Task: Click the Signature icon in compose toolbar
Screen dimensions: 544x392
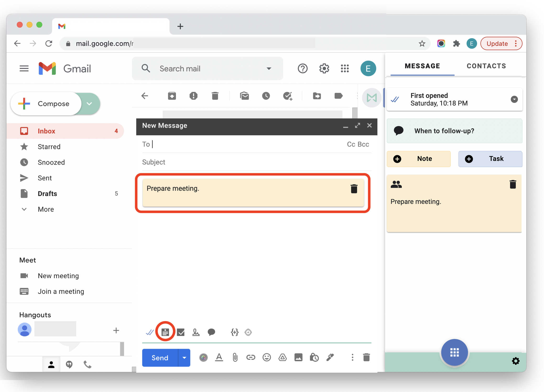Action: tap(196, 333)
